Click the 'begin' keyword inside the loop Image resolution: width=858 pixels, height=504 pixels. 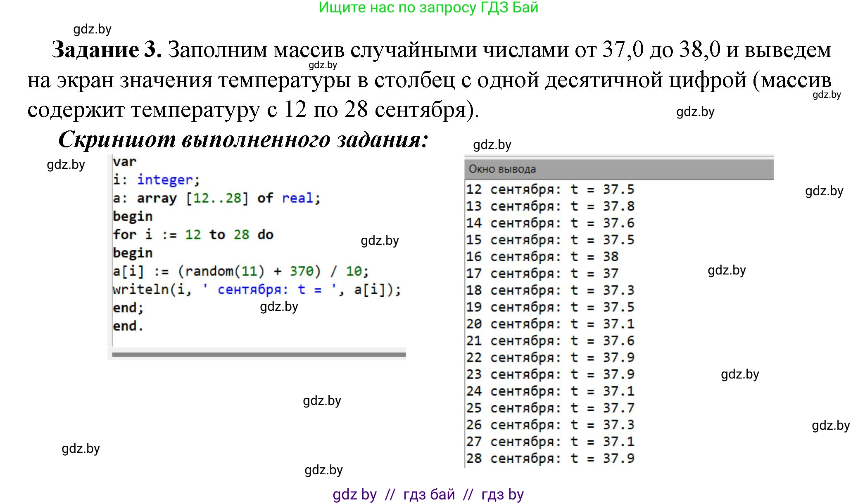pyautogui.click(x=132, y=252)
